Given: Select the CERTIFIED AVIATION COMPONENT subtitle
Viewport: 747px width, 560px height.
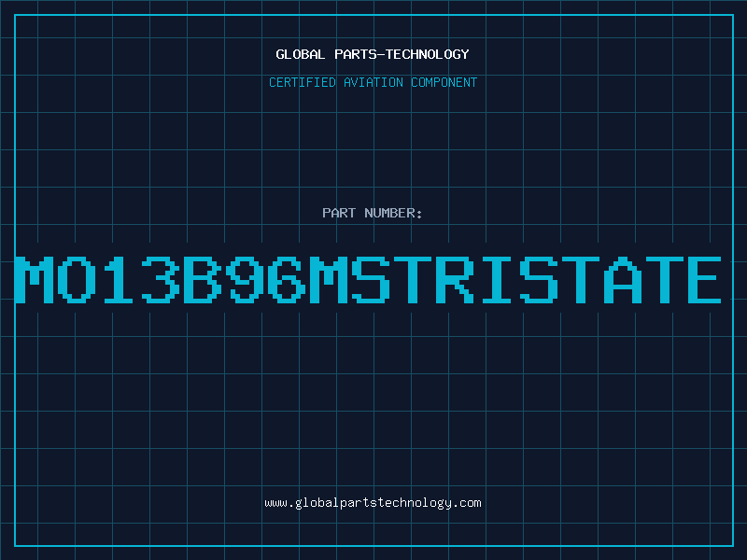Looking at the screenshot, I should [x=373, y=82].
